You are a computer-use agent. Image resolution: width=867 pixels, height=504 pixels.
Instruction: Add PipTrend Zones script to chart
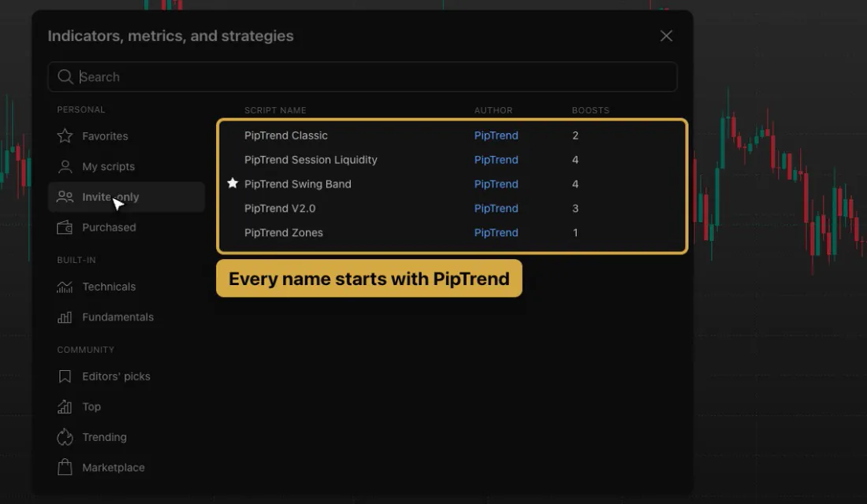pos(284,232)
